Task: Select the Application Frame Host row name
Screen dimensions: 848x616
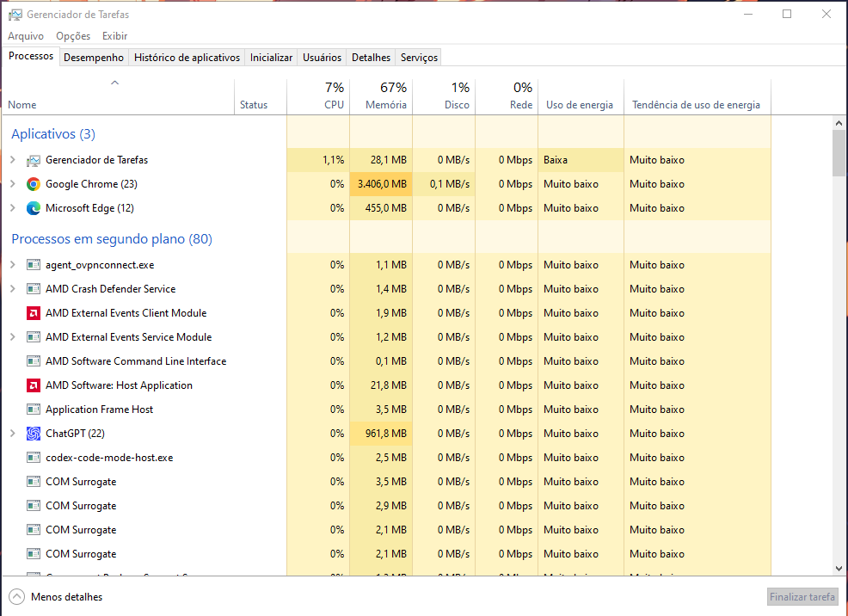Action: pyautogui.click(x=99, y=410)
